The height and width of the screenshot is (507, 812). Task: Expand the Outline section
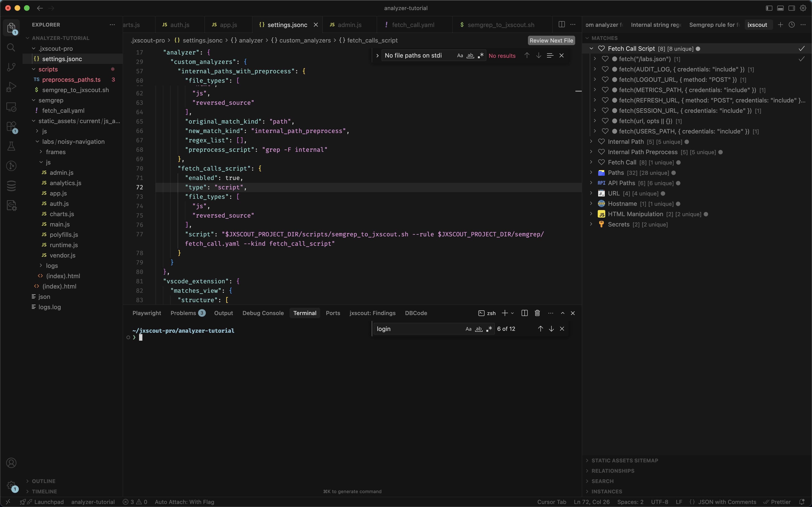[x=43, y=481]
